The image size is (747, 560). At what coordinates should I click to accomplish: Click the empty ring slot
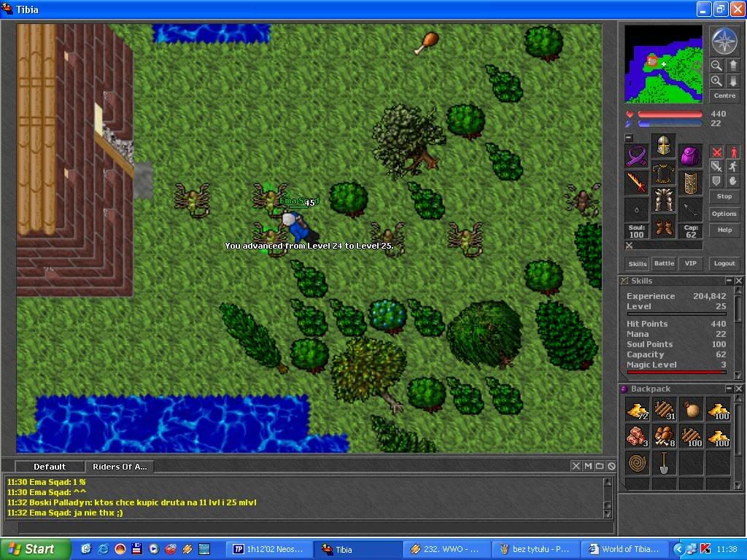pos(637,210)
